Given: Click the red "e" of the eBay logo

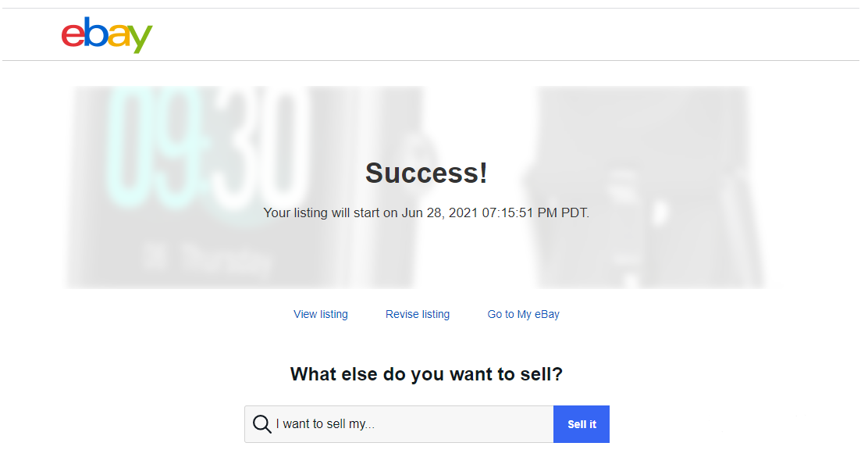Looking at the screenshot, I should 73,36.
